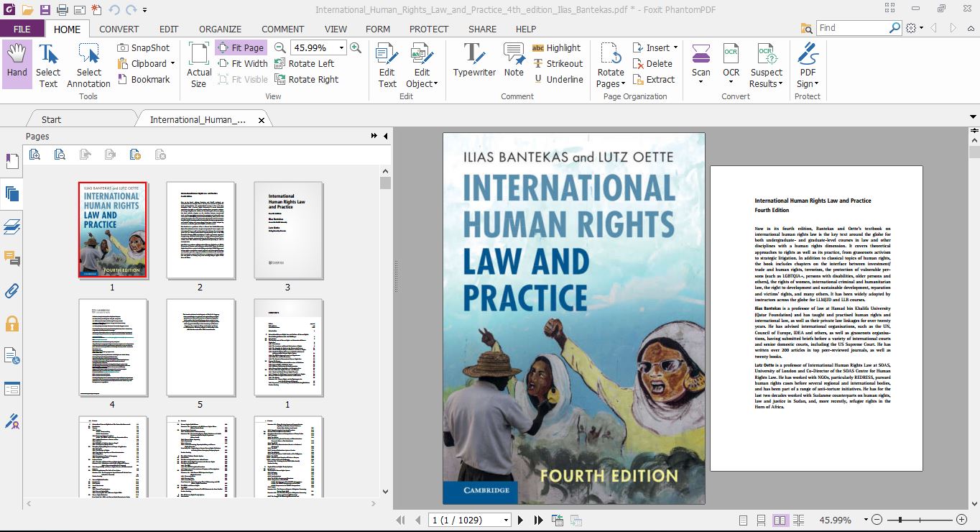Delete pages with the Delete button
Image resolution: width=980 pixels, height=532 pixels.
(x=652, y=63)
